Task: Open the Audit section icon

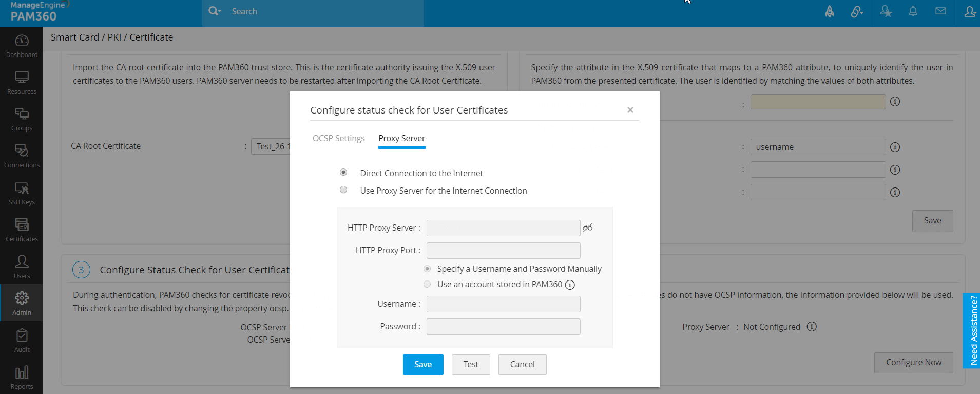Action: 22,336
